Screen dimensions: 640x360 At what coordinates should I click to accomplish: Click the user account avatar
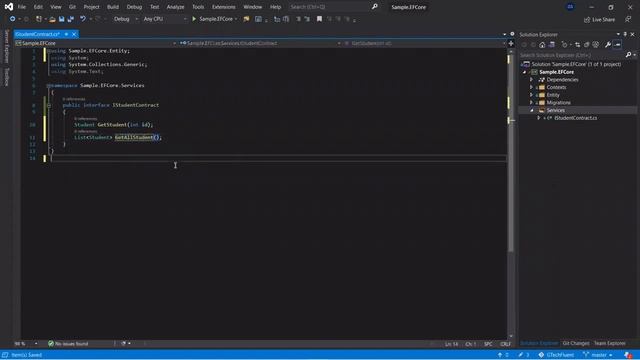570,7
